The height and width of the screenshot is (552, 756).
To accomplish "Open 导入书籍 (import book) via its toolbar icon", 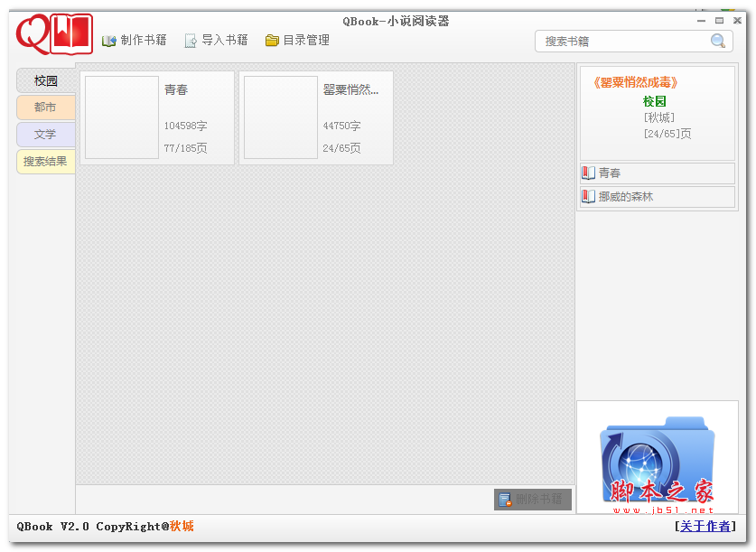I will coord(191,40).
